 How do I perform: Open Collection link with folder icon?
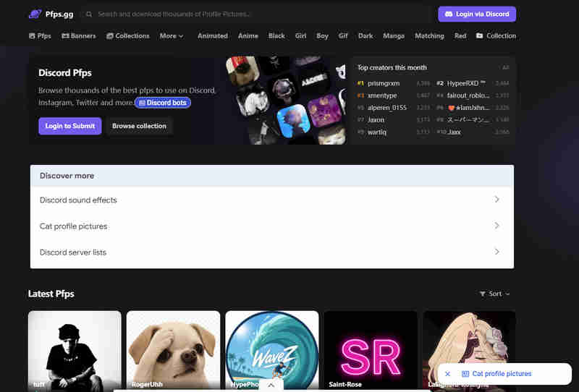point(496,36)
